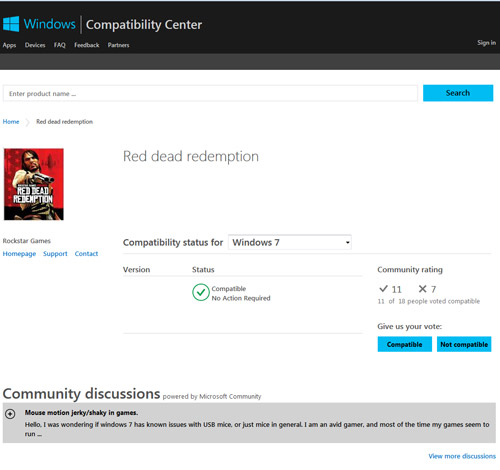This screenshot has height=470, width=500.
Task: Click the Rockstar Games publisher text
Action: 27,241
